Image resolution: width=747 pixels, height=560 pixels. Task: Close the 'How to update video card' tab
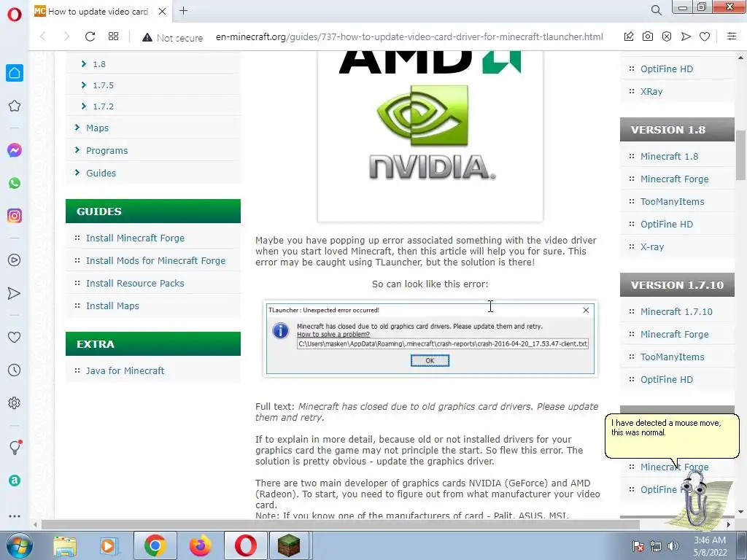(163, 11)
